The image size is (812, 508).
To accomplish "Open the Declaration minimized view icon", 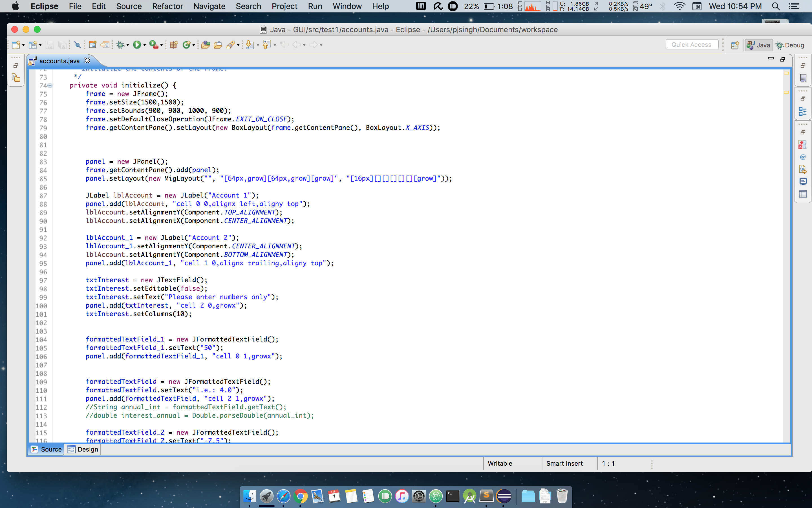I will pos(803,169).
